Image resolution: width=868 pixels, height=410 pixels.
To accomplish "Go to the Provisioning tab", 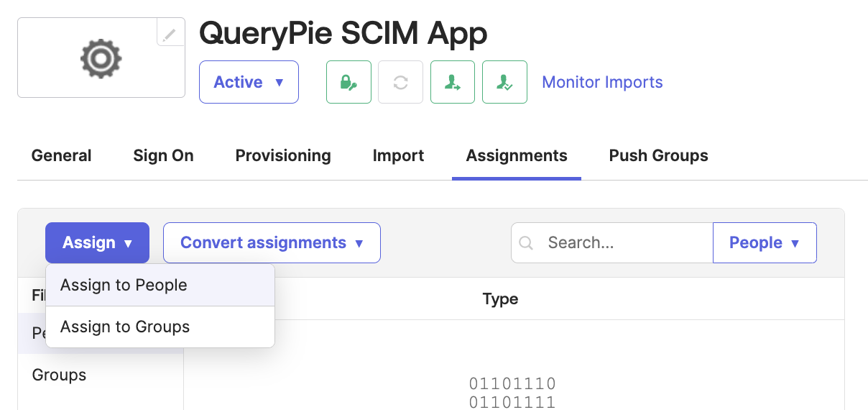I will tap(283, 156).
